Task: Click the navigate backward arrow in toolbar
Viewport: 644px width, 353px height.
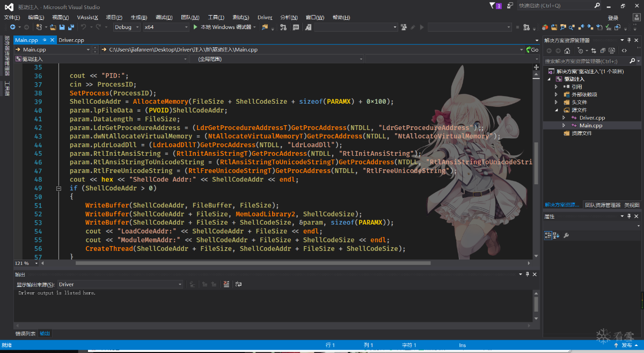Action: [x=12, y=27]
